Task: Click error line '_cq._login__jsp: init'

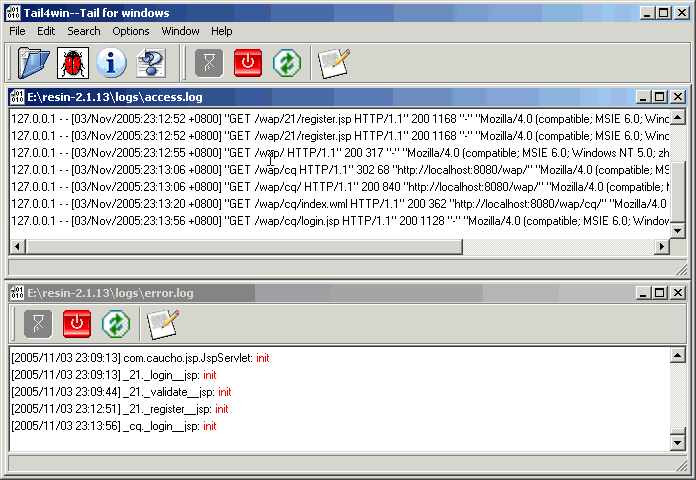Action: [x=114, y=426]
